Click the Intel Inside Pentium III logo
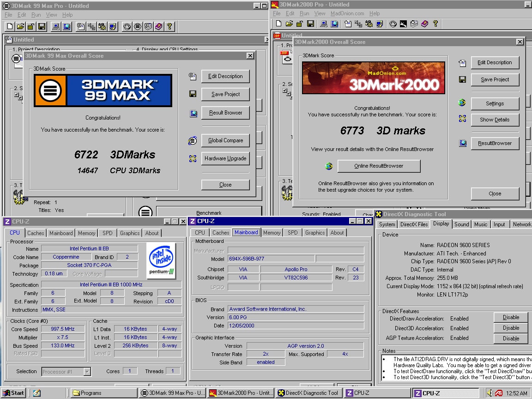Image resolution: width=532 pixels, height=399 pixels. tap(161, 260)
